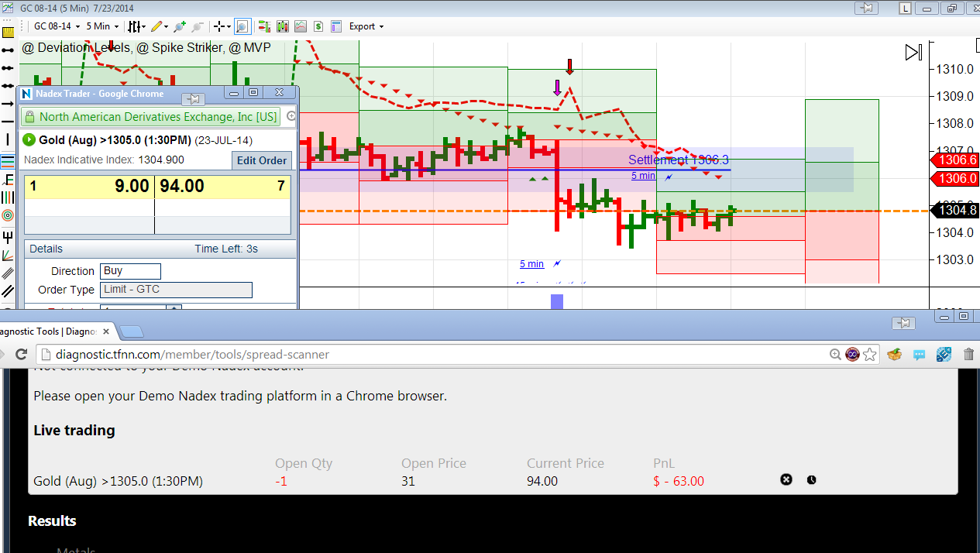Click the magenta down arrow marker on chart
Viewport: 980px width, 553px height.
pos(556,87)
